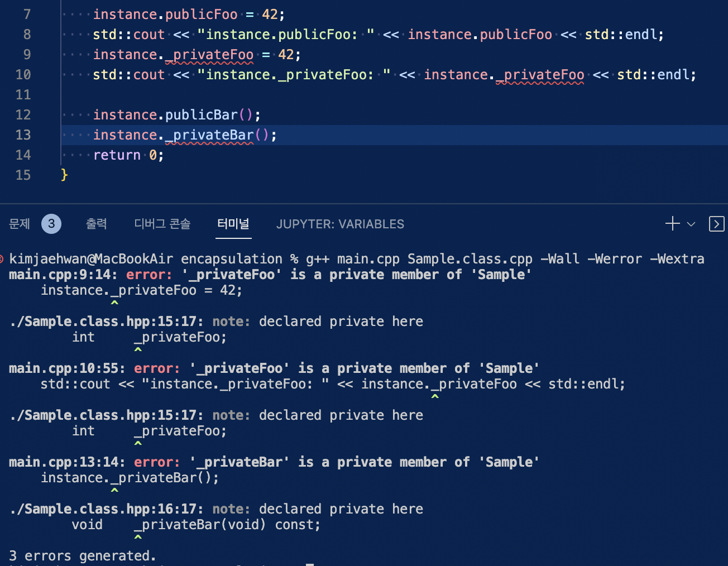The width and height of the screenshot is (728, 566).
Task: Click 'void _privateBar(void) const;' terminal line
Action: click(196, 524)
